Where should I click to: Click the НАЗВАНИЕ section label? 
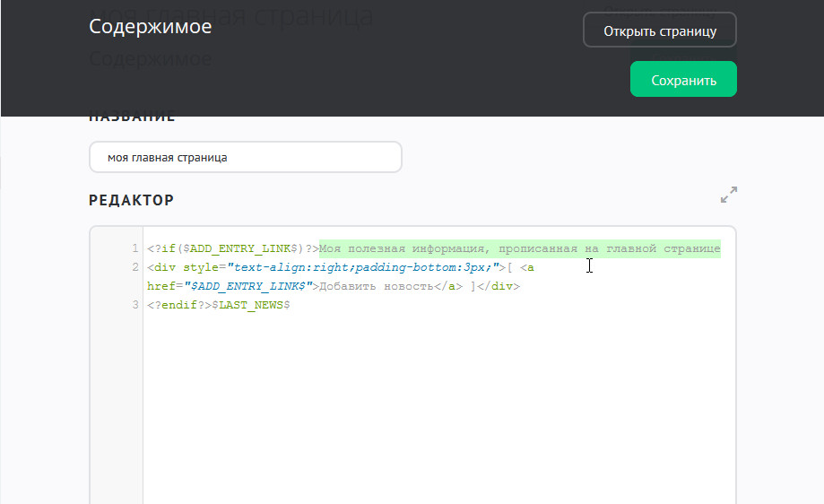click(131, 117)
